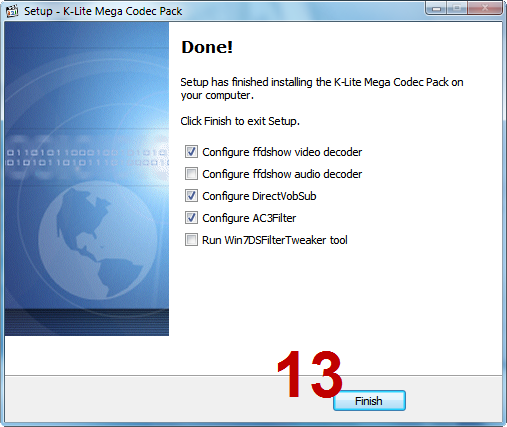The height and width of the screenshot is (427, 507).
Task: Select the "Configure DirectVobSub" label text
Action: pos(259,196)
